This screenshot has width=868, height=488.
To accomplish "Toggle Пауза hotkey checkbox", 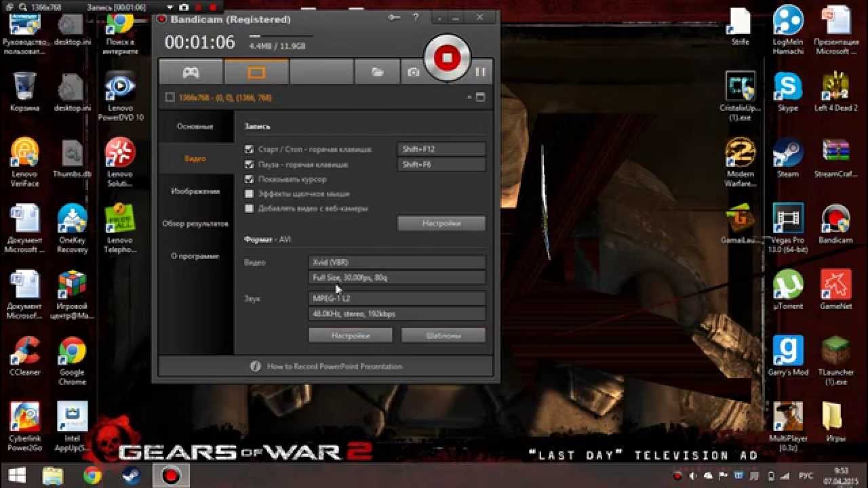I will (250, 164).
